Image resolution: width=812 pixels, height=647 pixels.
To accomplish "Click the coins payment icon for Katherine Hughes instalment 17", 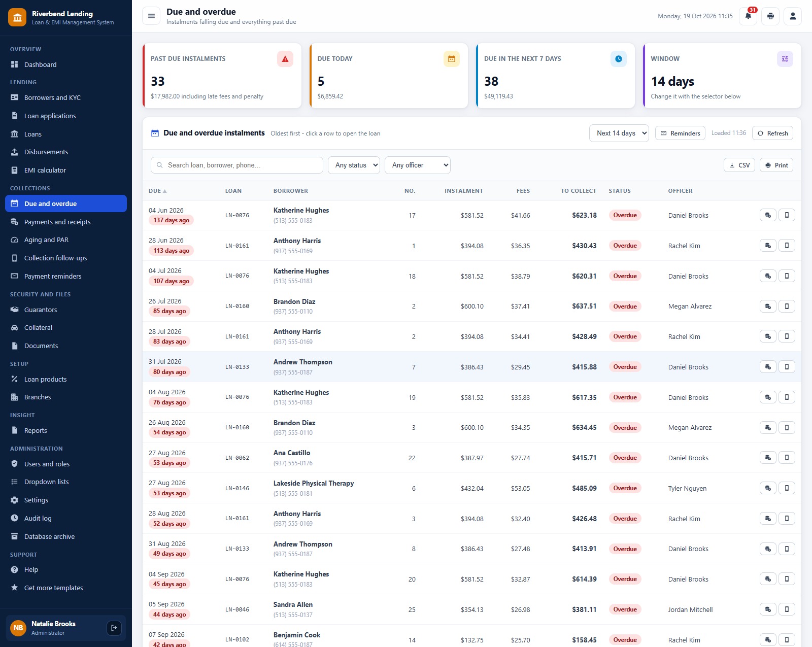I will [x=768, y=215].
